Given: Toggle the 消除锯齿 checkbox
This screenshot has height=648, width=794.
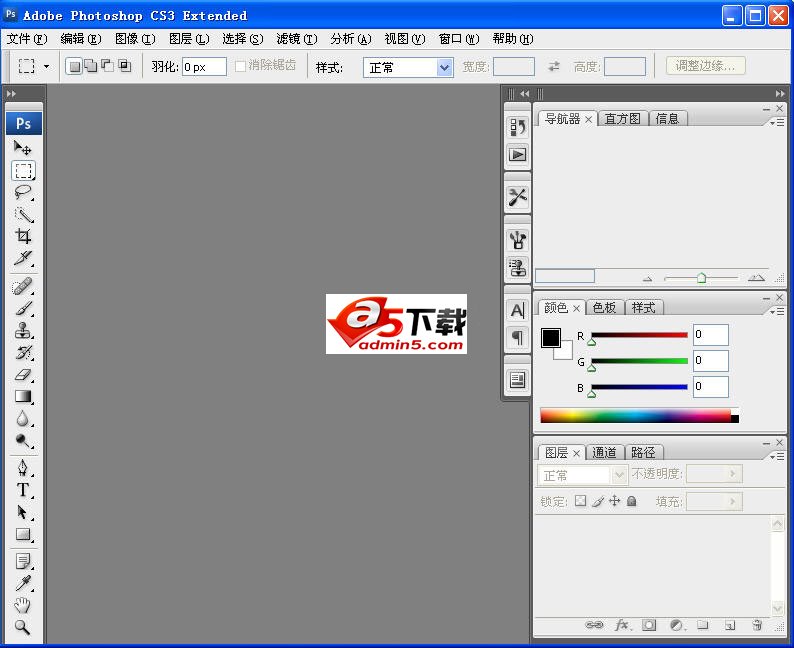Looking at the screenshot, I should (x=240, y=67).
